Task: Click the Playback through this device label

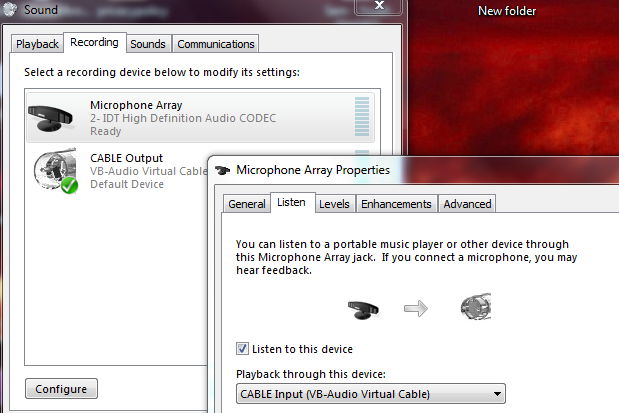Action: [x=311, y=374]
